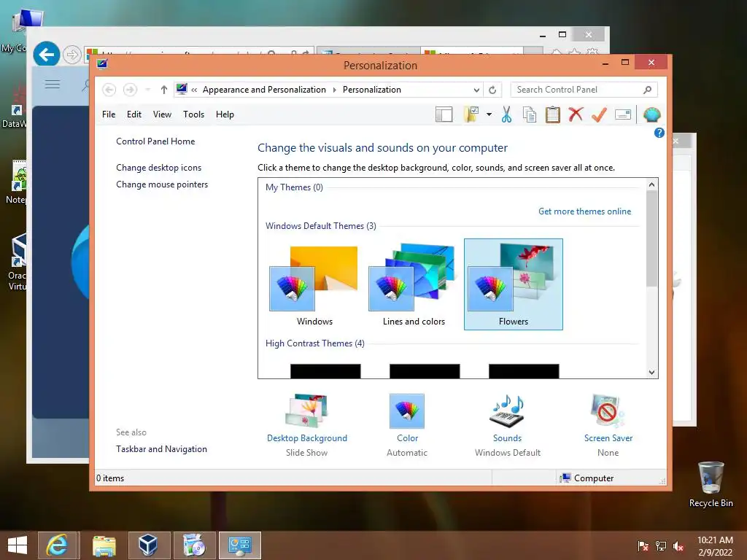Click the search magnifier icon

(x=647, y=90)
